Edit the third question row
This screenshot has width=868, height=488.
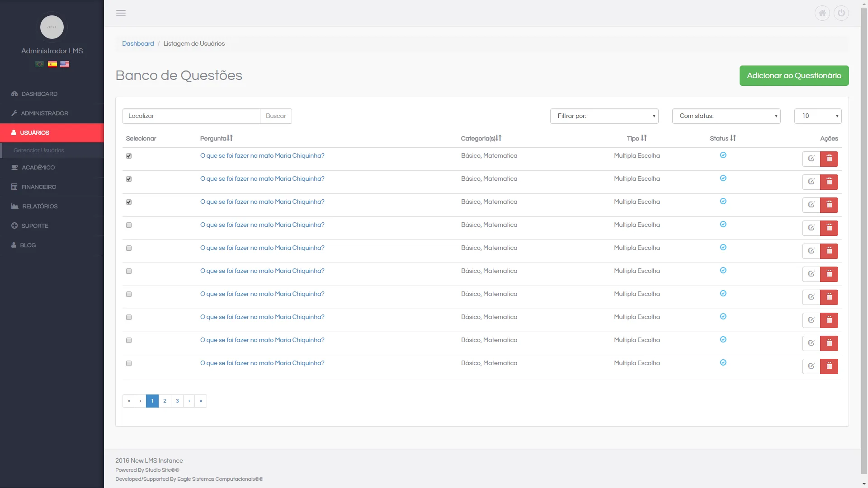pos(811,205)
